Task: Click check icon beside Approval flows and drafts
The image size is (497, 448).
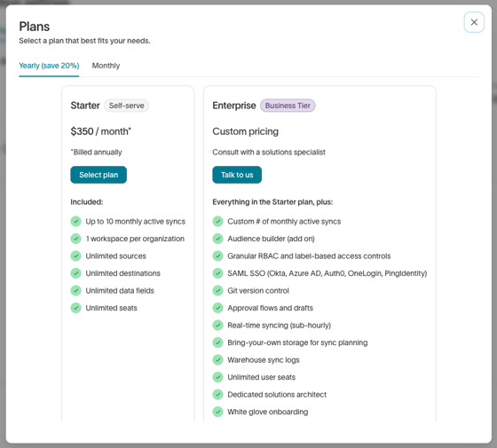Action: pos(217,308)
